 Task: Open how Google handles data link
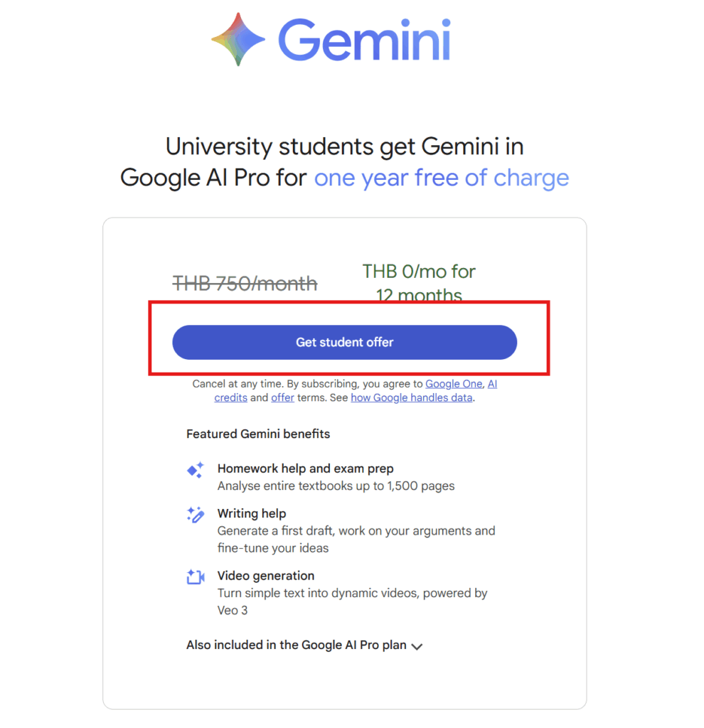tap(411, 398)
